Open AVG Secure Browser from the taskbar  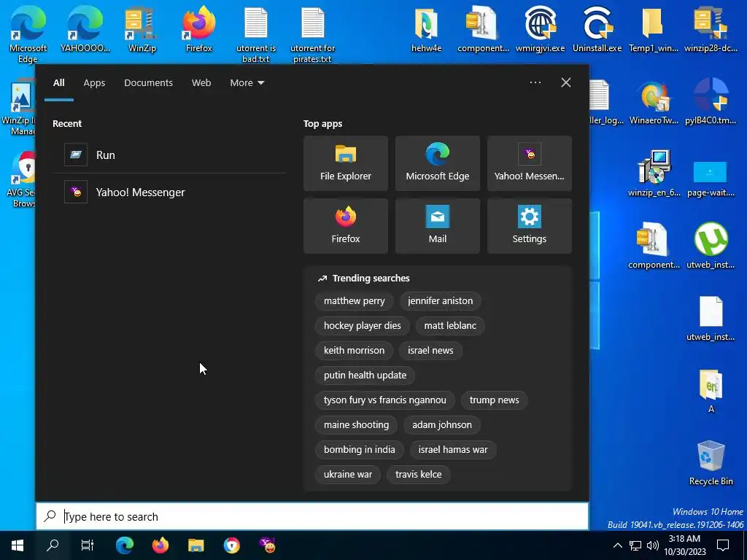point(231,545)
